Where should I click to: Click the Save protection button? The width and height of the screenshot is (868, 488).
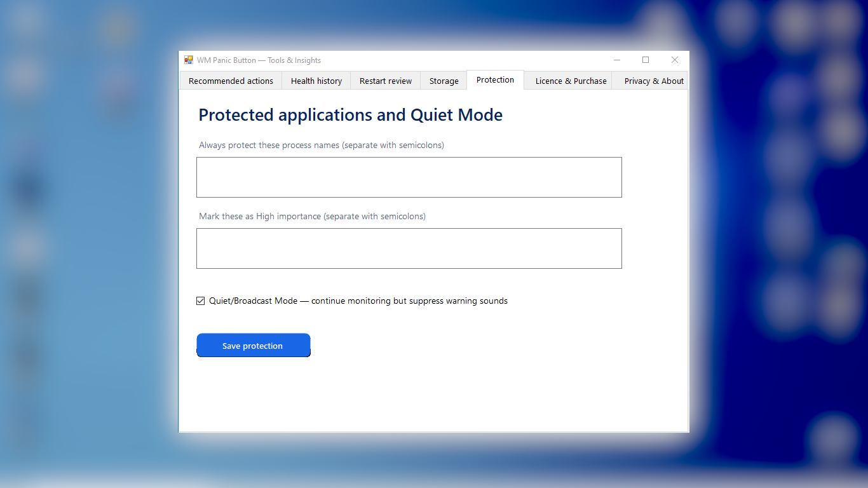(x=254, y=346)
